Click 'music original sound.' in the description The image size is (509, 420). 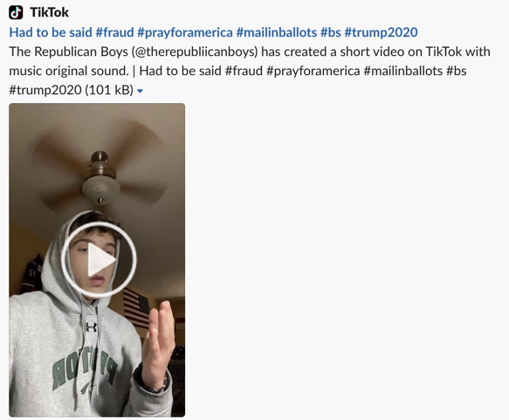coord(69,71)
